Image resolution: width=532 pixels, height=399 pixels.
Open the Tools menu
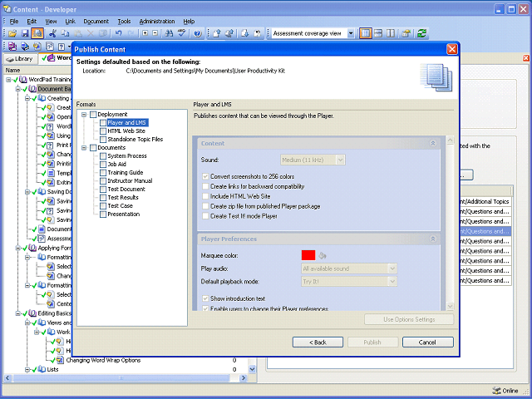[x=124, y=22]
